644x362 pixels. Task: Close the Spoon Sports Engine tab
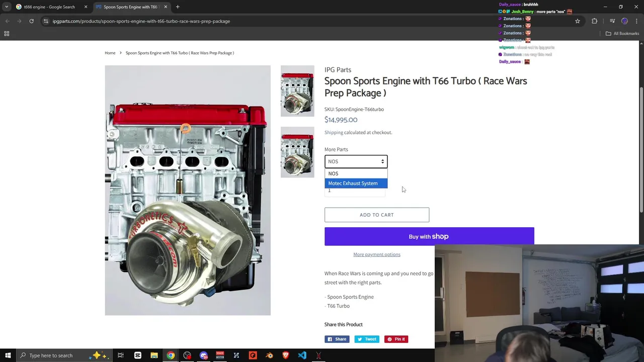click(x=165, y=7)
